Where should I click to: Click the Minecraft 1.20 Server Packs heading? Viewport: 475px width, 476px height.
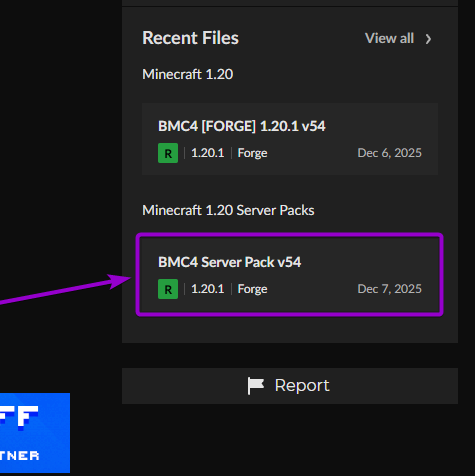(228, 211)
